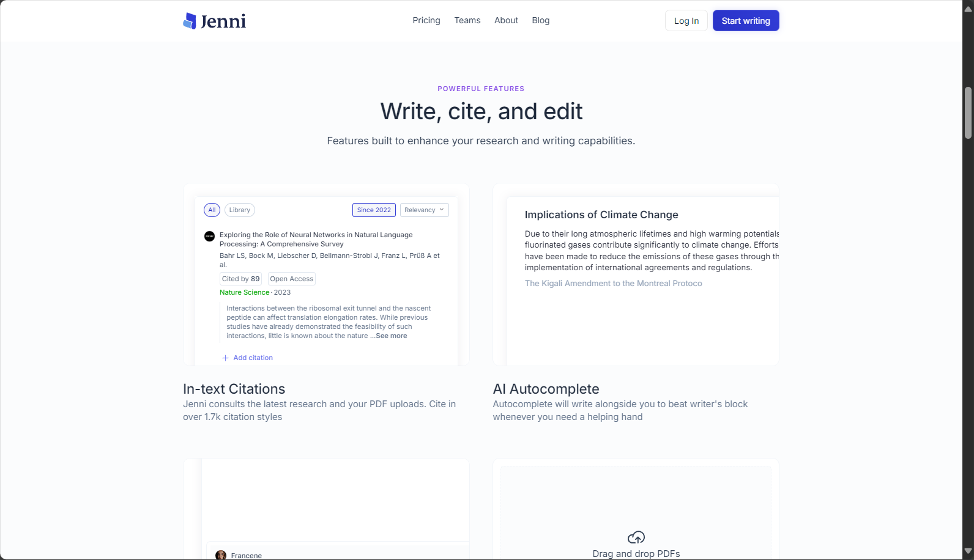
Task: Click the Kigali Amendment autocomplete suggestion
Action: tap(614, 283)
